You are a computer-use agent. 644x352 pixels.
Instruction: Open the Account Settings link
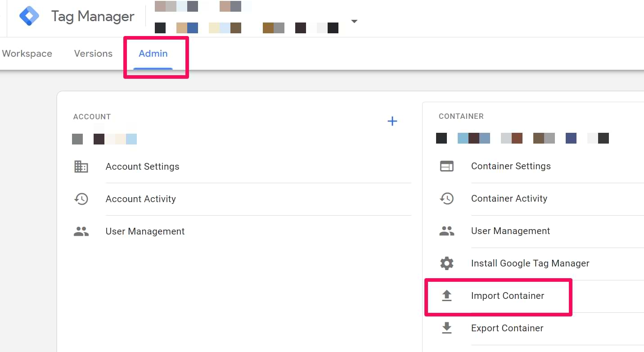click(x=142, y=167)
